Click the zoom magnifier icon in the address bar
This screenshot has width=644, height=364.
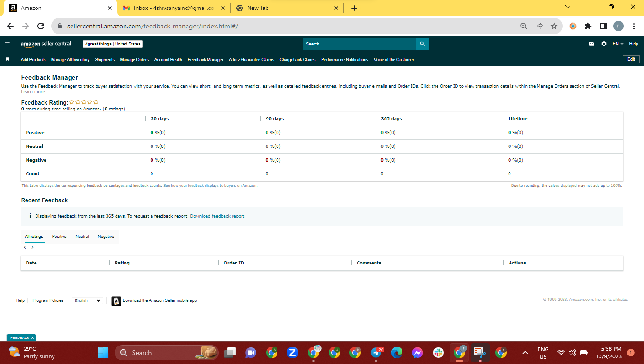tap(524, 27)
